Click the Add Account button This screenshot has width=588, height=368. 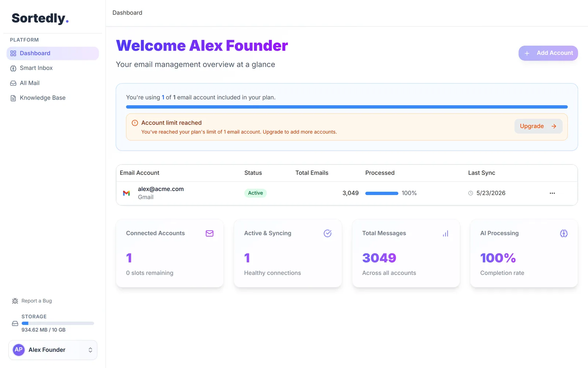point(548,53)
